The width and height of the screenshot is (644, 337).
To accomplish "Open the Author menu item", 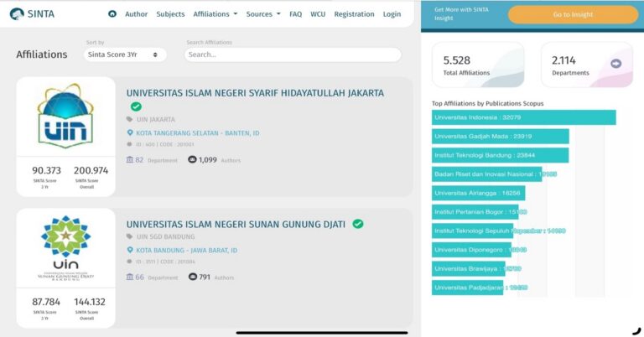I will (136, 14).
